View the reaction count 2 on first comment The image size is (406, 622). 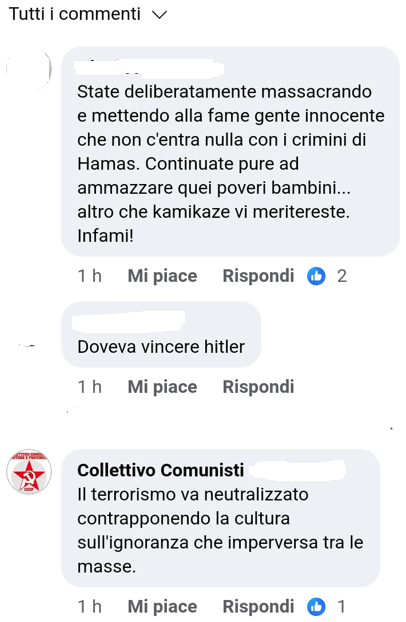tap(342, 276)
